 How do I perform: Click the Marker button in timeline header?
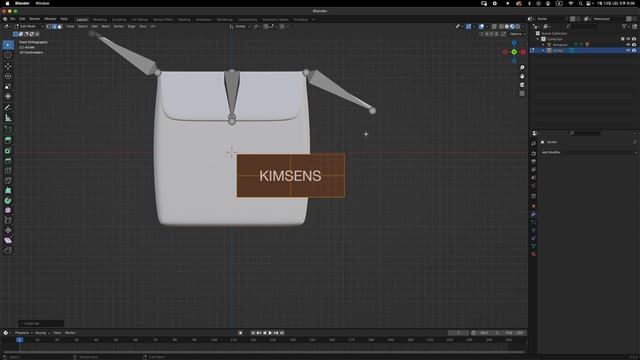pos(70,333)
